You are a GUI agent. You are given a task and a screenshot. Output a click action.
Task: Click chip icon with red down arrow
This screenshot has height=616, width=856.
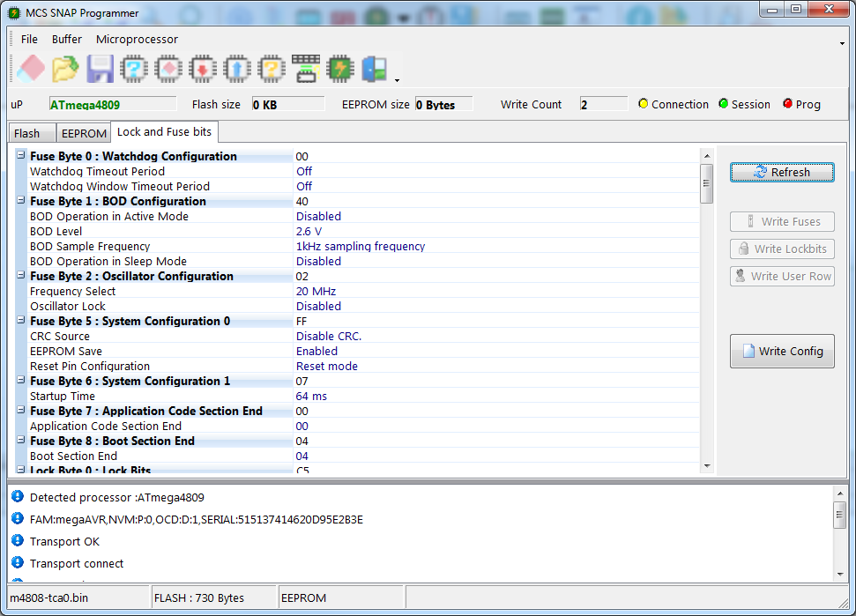(x=203, y=69)
